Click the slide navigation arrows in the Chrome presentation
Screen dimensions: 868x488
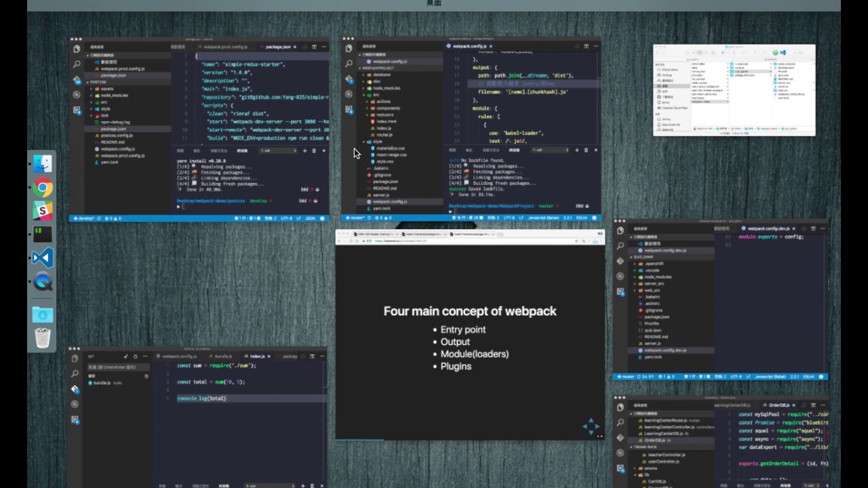(x=591, y=426)
